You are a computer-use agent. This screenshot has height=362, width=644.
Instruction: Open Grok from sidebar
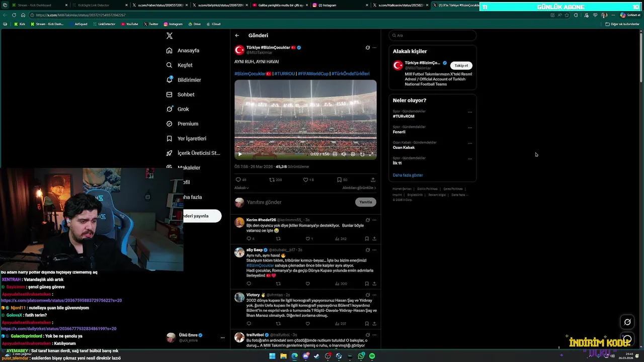coord(178,109)
